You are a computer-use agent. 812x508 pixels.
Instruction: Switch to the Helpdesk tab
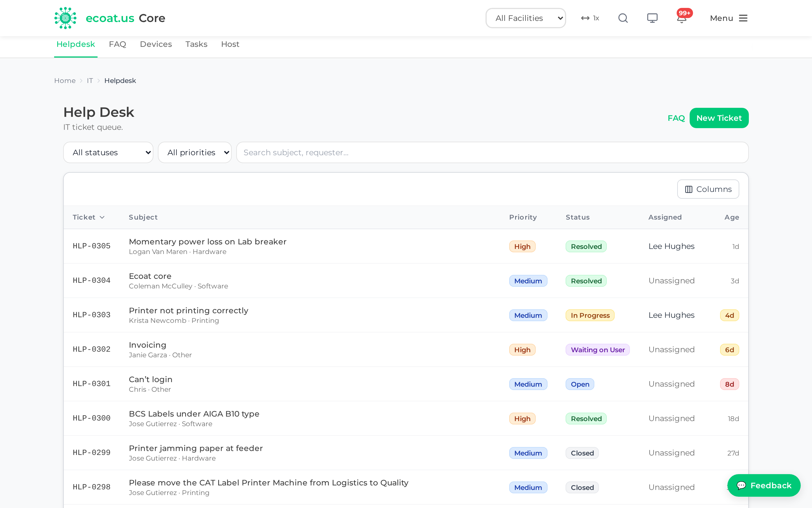pyautogui.click(x=76, y=44)
